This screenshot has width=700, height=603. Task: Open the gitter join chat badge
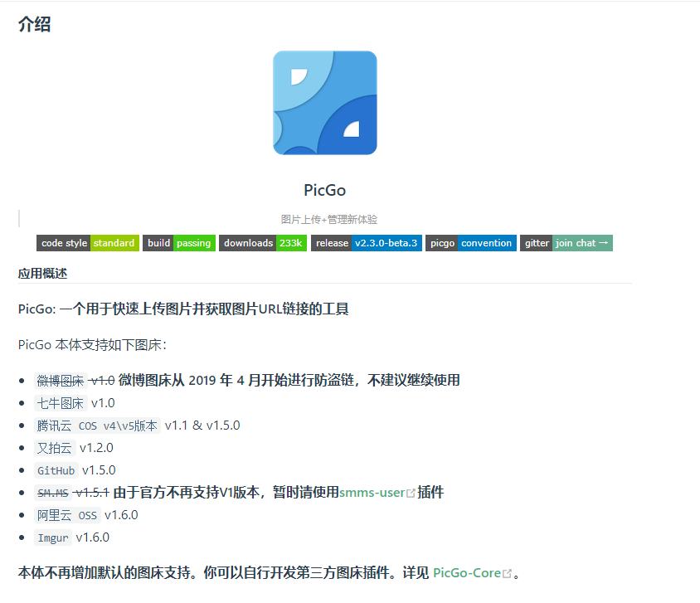point(566,243)
